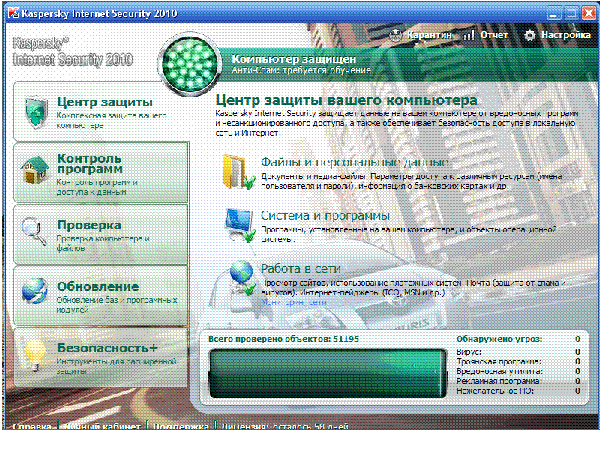
Task: Click the Центр защиты вашего компьютера heading
Action: pyautogui.click(x=347, y=100)
